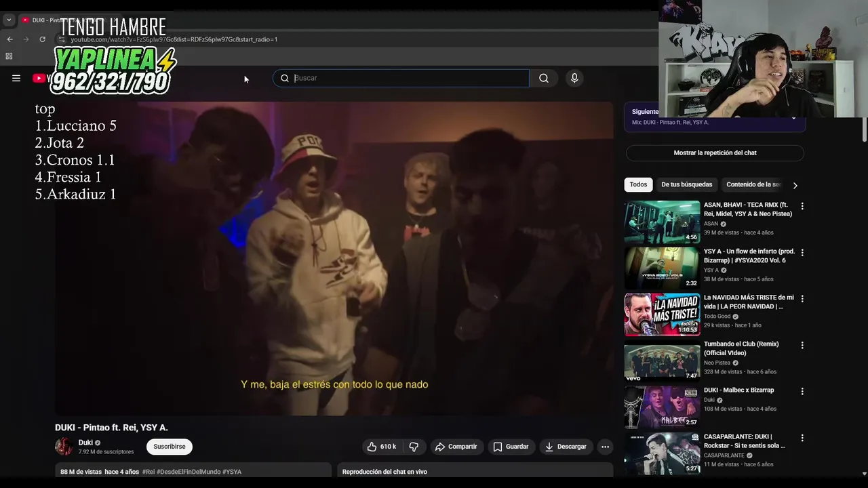
Task: Click the Descargar download button
Action: tap(566, 447)
